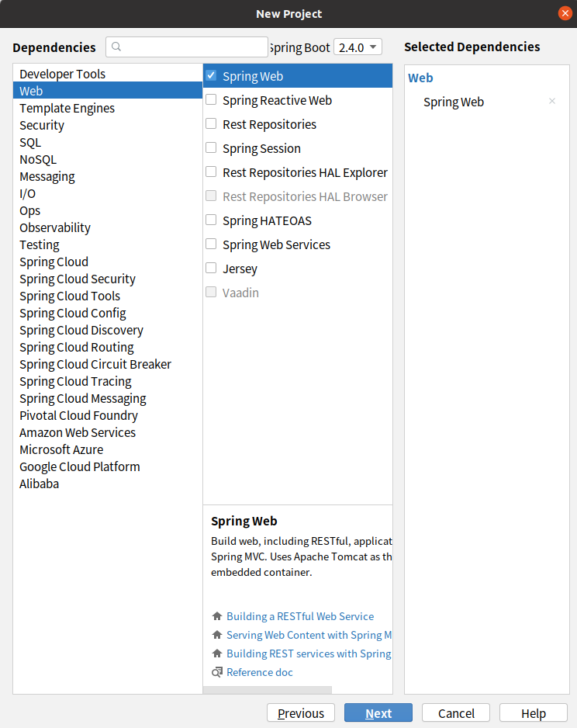Screen dimensions: 577x728
Task: Select Spring Cloud Messaging category
Action: click(x=108, y=398)
